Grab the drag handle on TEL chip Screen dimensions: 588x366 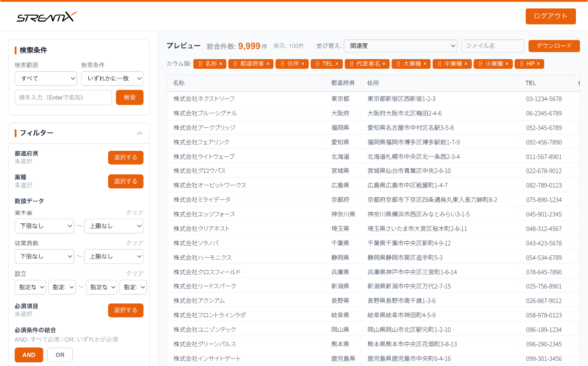click(x=318, y=64)
